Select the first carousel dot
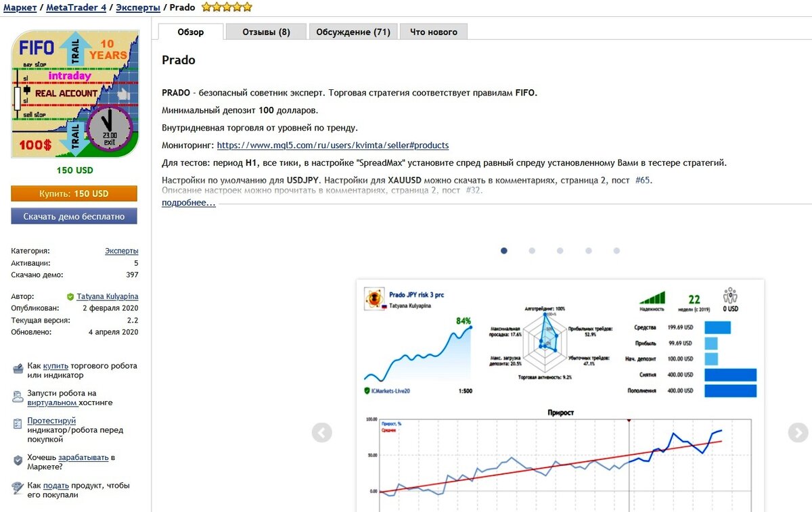812x512 pixels. click(504, 251)
